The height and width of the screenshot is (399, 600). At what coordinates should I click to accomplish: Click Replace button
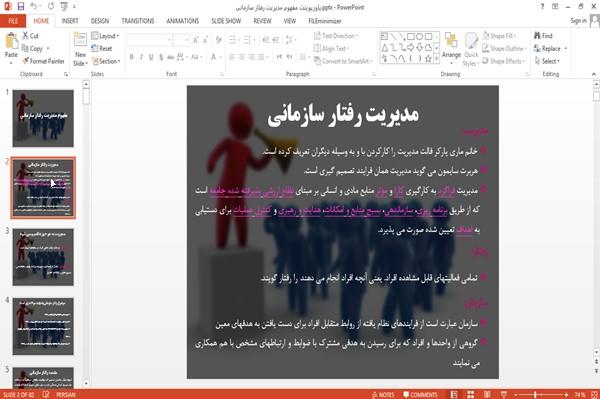pos(550,48)
